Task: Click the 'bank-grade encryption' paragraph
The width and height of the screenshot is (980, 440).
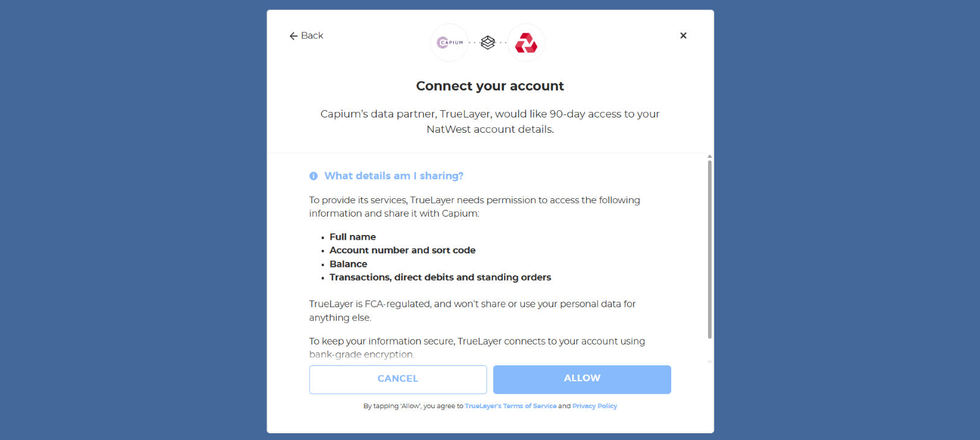Action: [x=477, y=348]
